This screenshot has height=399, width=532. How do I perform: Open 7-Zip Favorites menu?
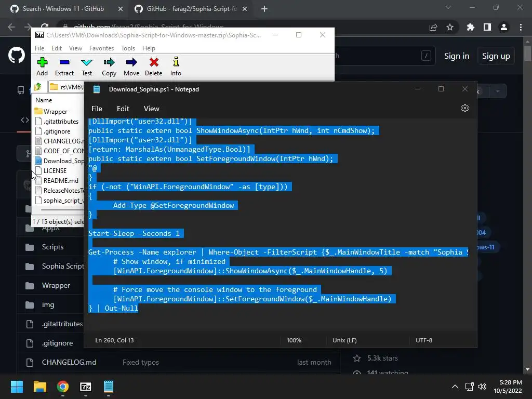[101, 48]
